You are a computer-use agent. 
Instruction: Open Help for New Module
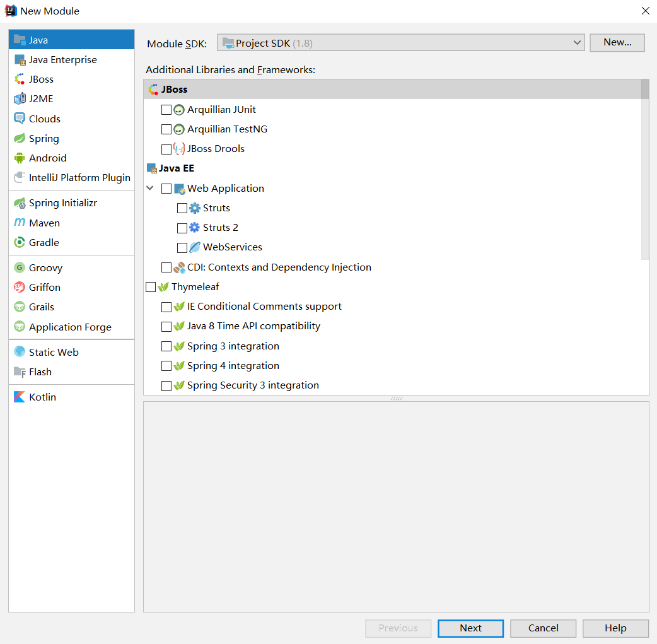pyautogui.click(x=615, y=628)
